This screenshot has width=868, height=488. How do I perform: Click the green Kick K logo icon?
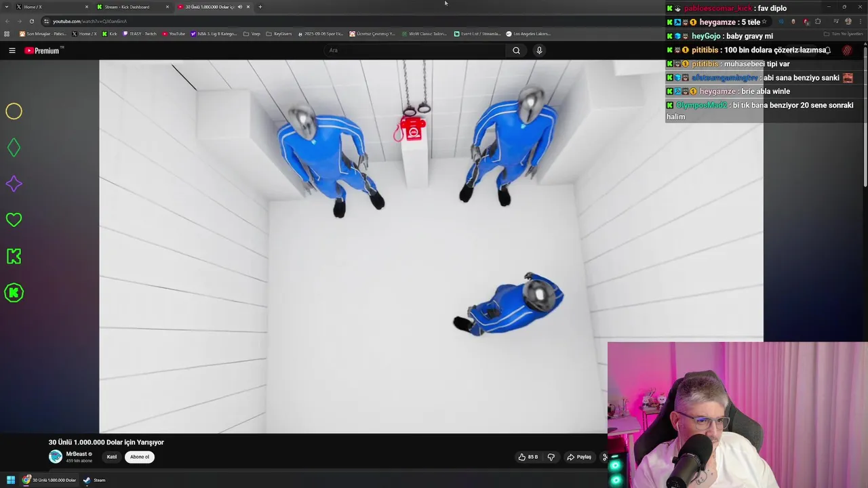tap(14, 256)
